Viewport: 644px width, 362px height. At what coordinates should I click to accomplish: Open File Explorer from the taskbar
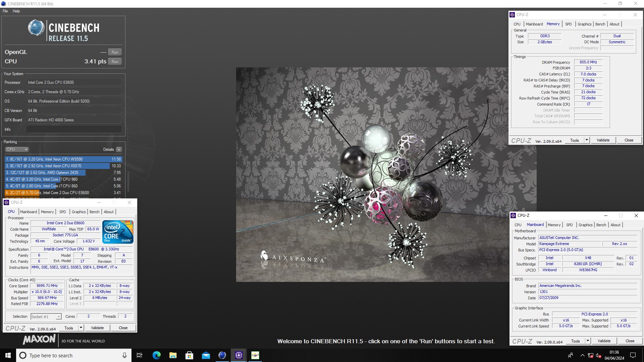[x=173, y=355]
